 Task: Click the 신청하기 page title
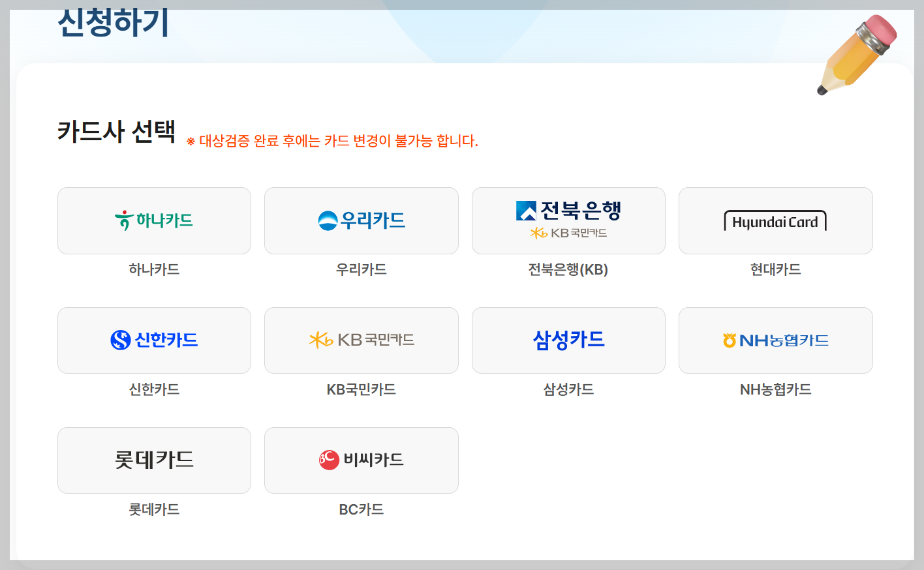tap(113, 23)
